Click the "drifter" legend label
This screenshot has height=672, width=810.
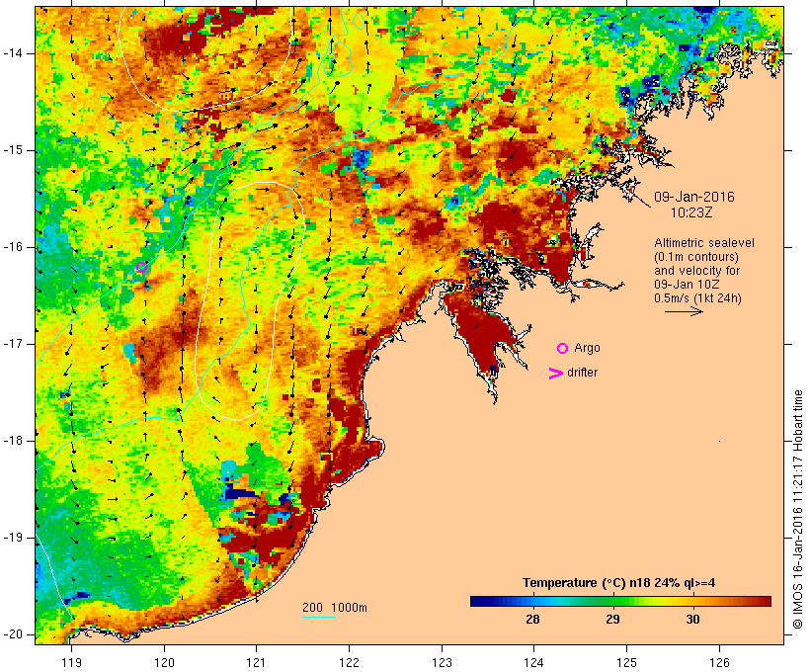point(582,373)
